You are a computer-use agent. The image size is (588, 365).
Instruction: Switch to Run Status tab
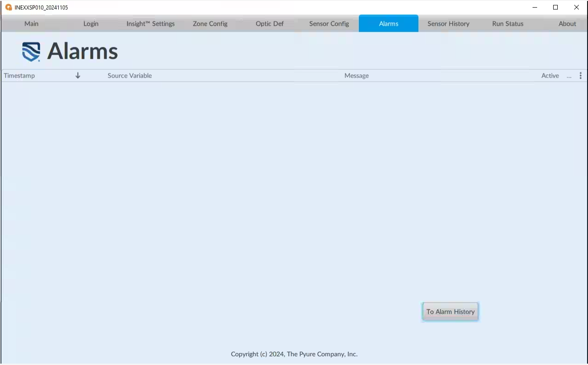(508, 24)
